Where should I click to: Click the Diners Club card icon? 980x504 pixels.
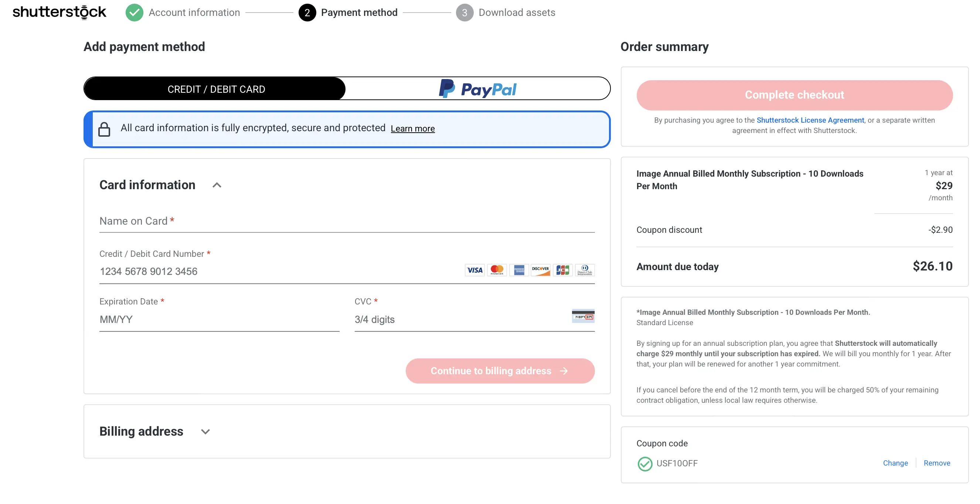click(584, 270)
